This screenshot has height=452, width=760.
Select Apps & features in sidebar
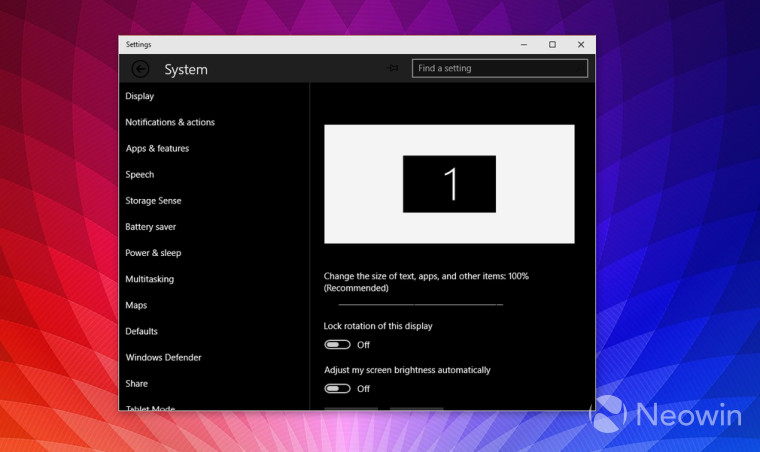(x=157, y=148)
